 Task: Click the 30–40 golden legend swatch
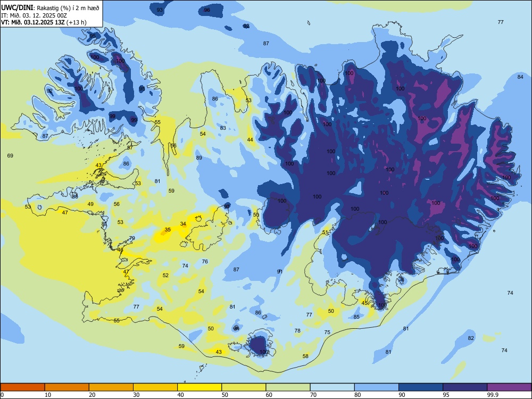(x=155, y=387)
